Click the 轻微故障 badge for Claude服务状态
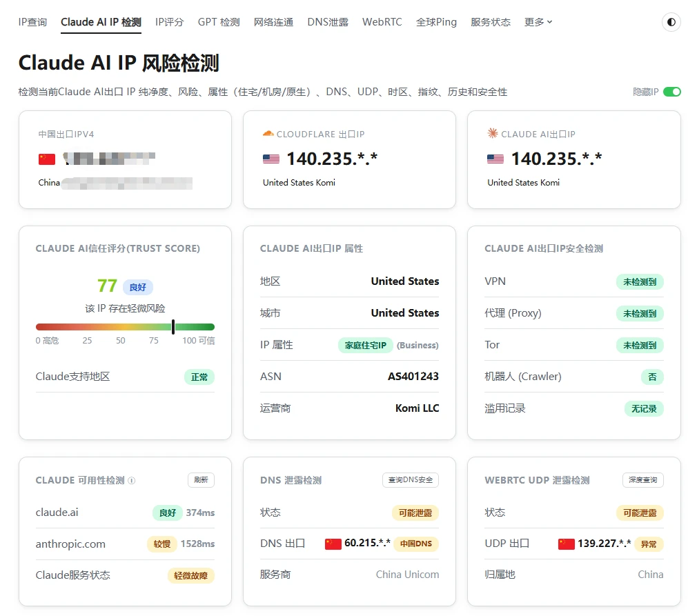 click(191, 575)
